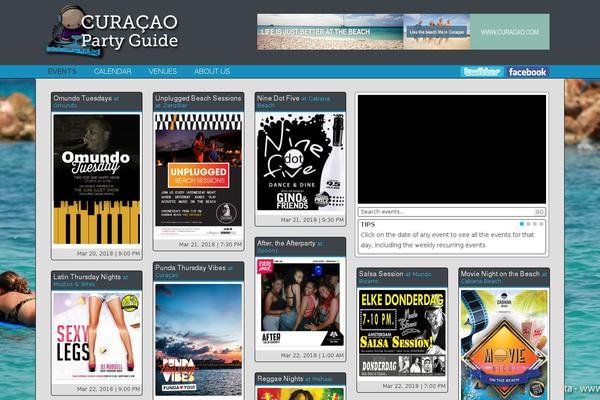Visit the Zanzibar venue link
This screenshot has width=600, height=400.
point(175,106)
